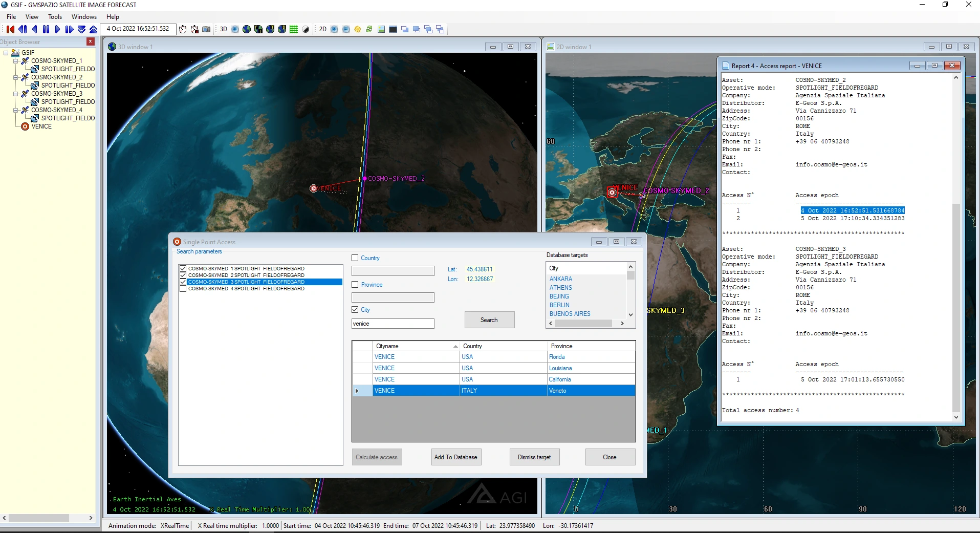Click the 2D zoom-out icon

[346, 29]
